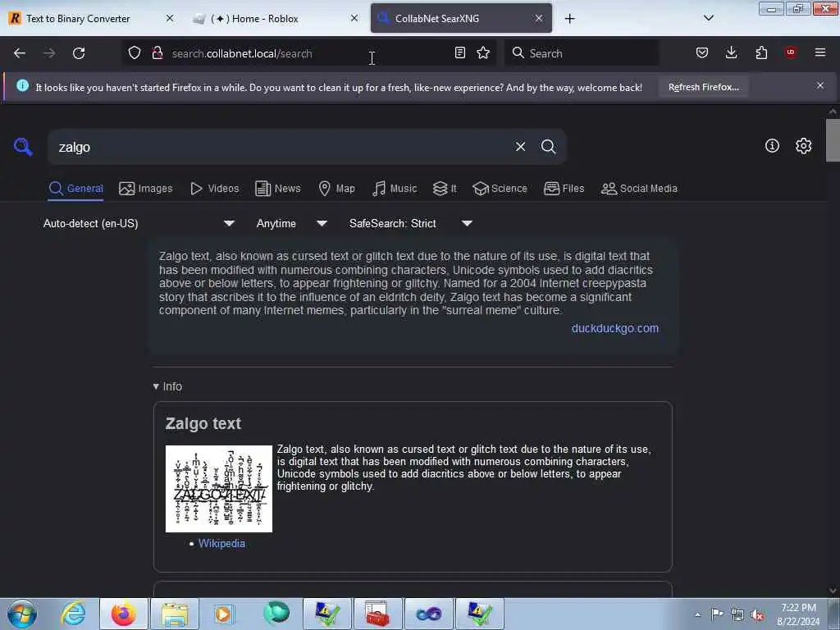Dismiss the Refresh Firefox notification bar
The width and height of the screenshot is (840, 630).
(x=820, y=85)
